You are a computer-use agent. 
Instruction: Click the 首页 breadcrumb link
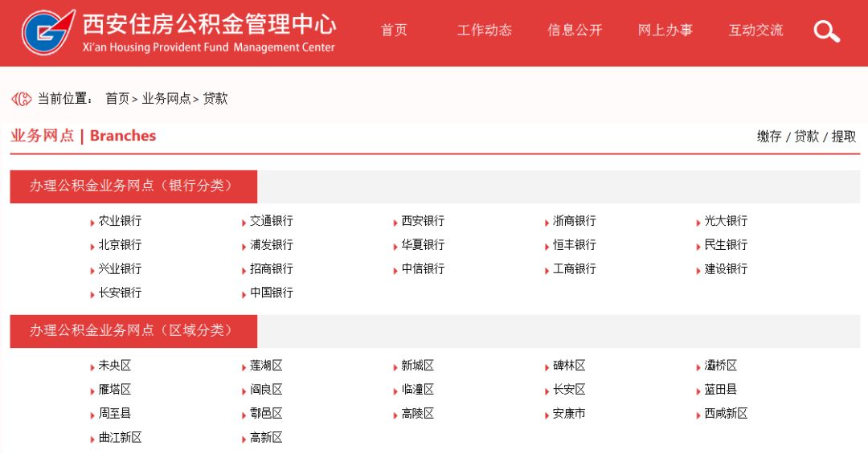[x=117, y=99]
